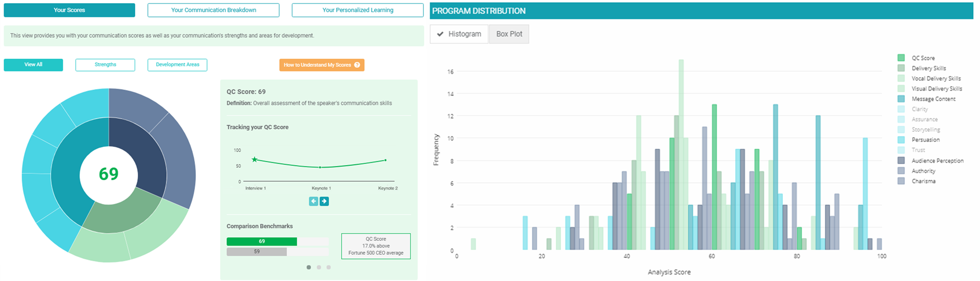
Task: Show the Storytelling series in legend
Action: pyautogui.click(x=925, y=130)
